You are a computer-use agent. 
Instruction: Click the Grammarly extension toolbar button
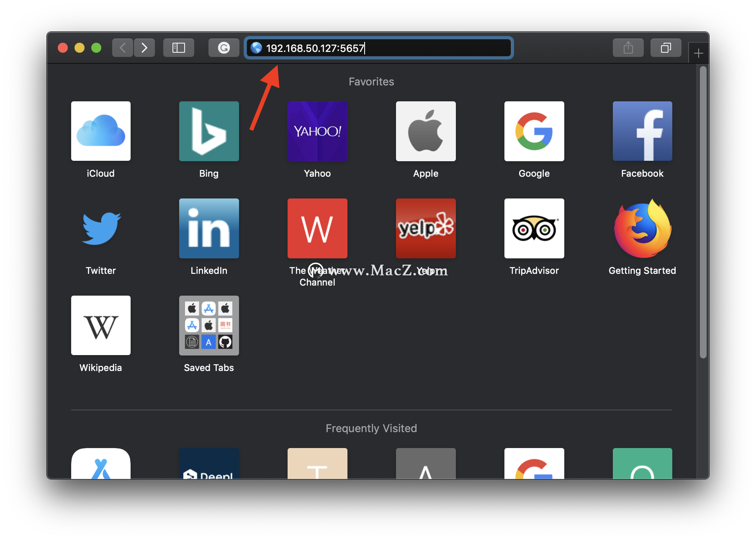tap(224, 48)
